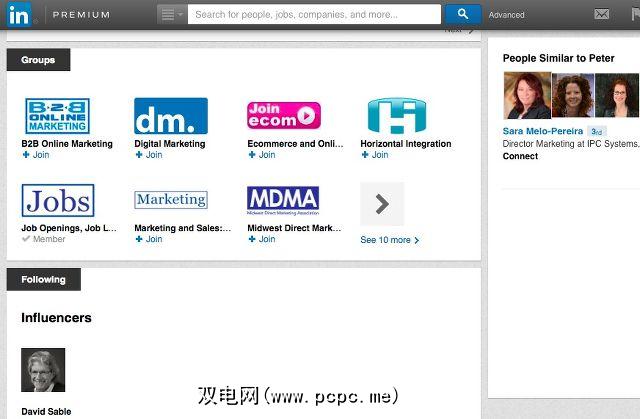Open the LinkedIn home logo
The height and width of the screenshot is (419, 640).
click(x=19, y=14)
